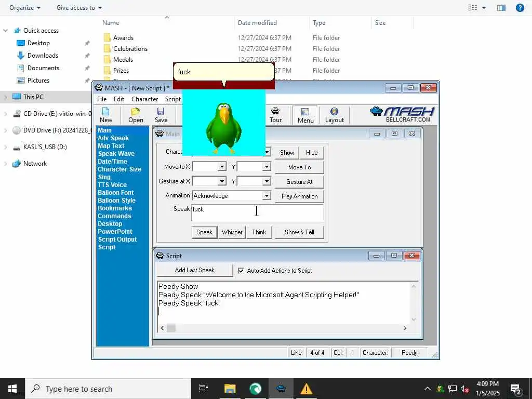Open the Gesture at X dropdown
532x399 pixels.
pyautogui.click(x=222, y=181)
